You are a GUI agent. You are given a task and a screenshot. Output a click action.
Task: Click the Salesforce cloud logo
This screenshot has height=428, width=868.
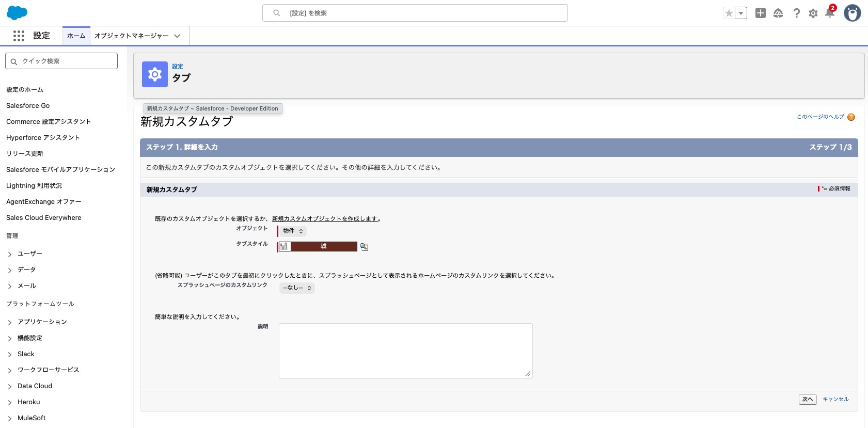coord(17,13)
